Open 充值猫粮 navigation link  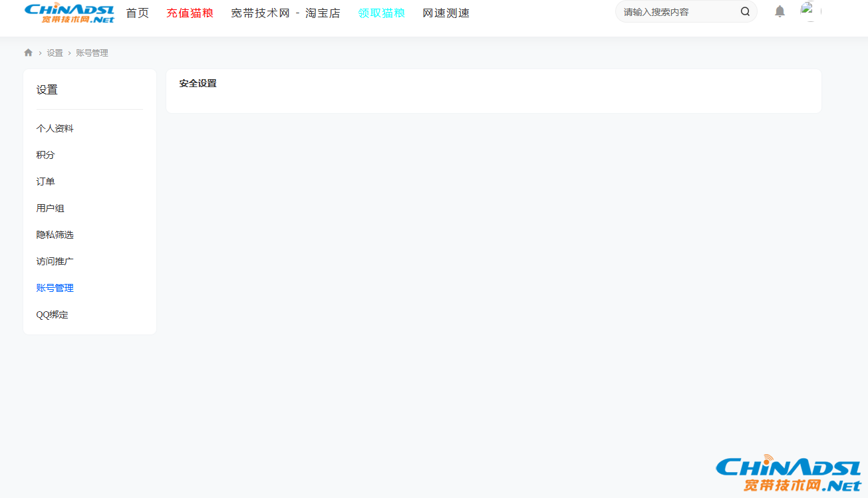click(190, 13)
